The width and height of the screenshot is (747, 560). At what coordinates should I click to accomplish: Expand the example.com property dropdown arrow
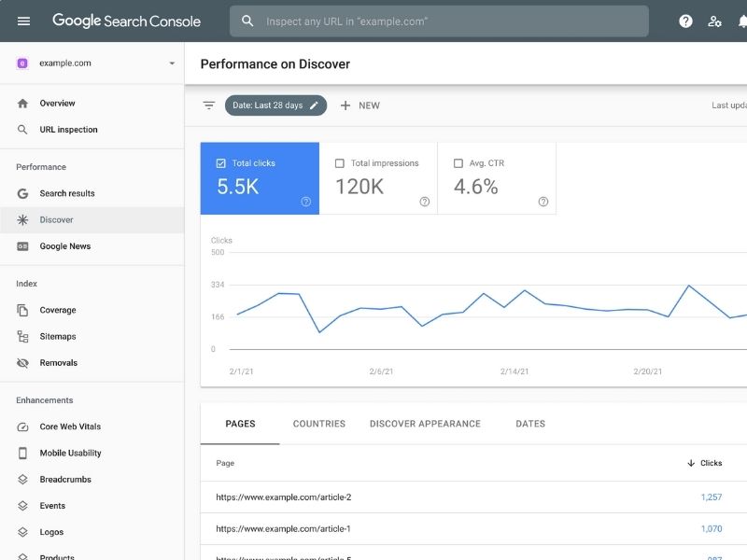pos(172,63)
